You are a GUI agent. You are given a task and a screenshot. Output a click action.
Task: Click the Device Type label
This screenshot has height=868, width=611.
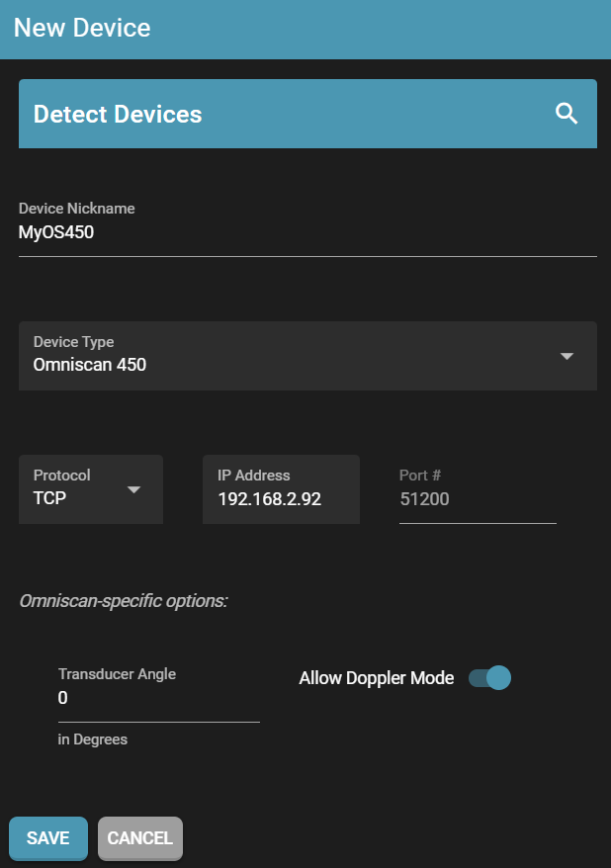pos(73,342)
